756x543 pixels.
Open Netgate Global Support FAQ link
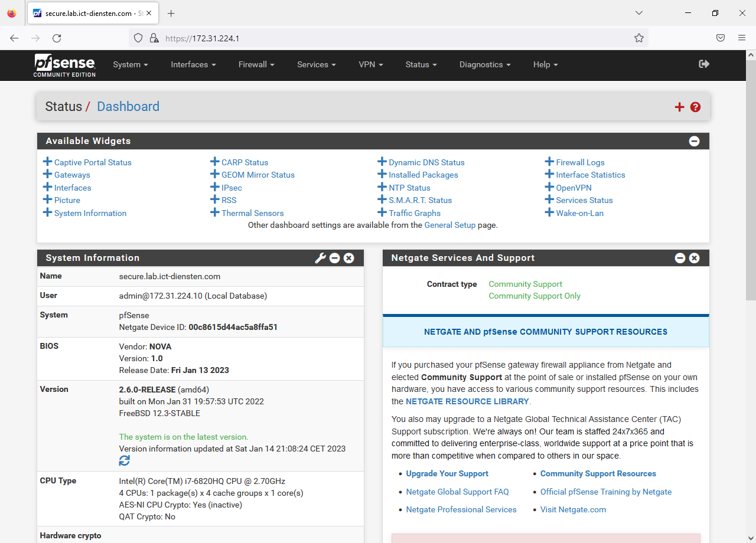(457, 492)
